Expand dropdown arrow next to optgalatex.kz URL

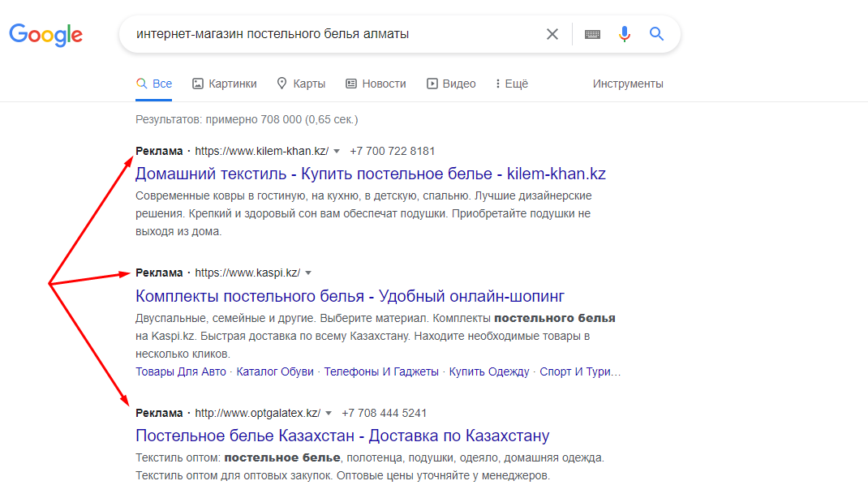coord(329,414)
